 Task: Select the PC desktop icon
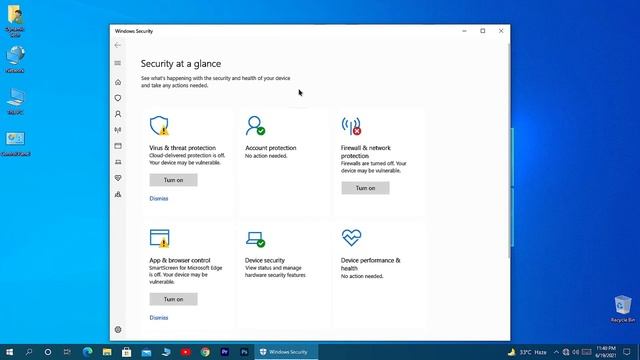coord(16,101)
